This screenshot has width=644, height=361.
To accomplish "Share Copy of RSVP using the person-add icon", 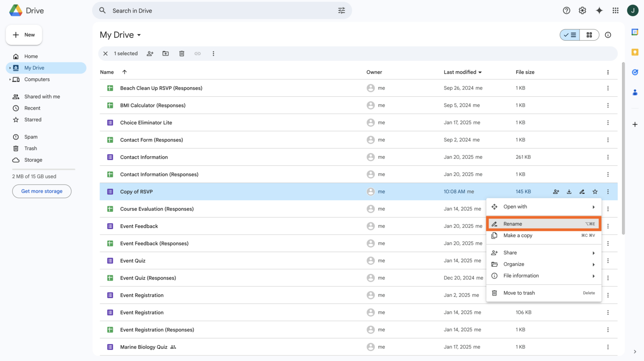I will pyautogui.click(x=556, y=191).
